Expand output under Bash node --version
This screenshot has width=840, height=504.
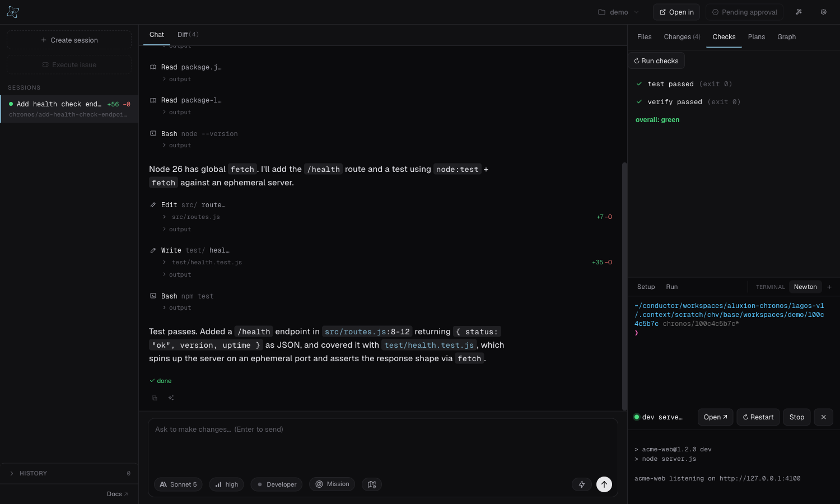point(177,146)
